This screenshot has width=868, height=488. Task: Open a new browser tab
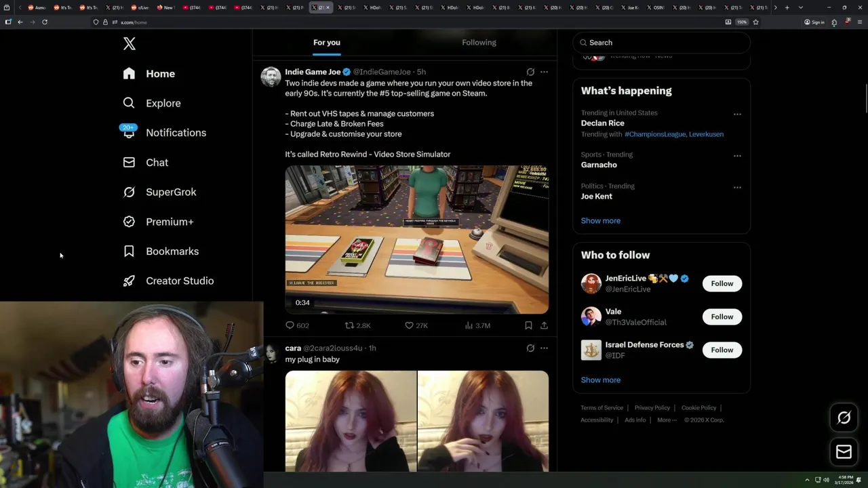pos(787,7)
